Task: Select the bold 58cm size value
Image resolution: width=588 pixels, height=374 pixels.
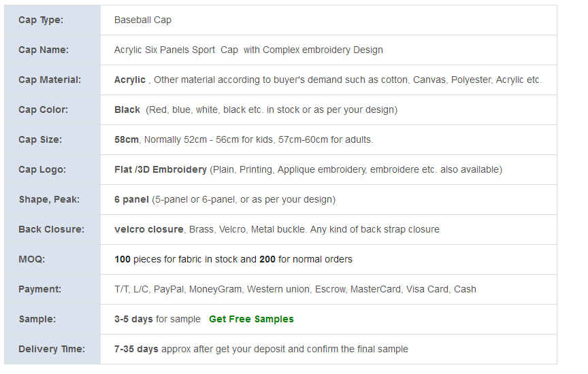Action: tap(127, 140)
